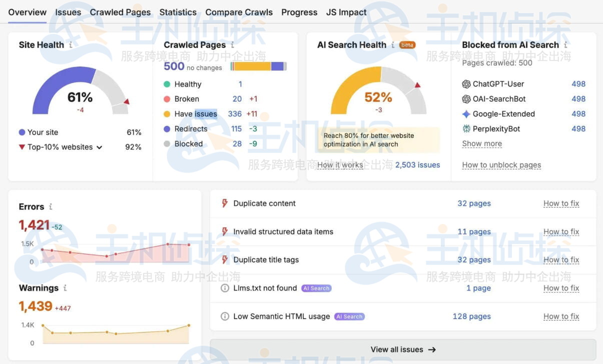Screen dimensions: 603x364
Task: Click the Crawled Pages info icon
Action: click(232, 45)
